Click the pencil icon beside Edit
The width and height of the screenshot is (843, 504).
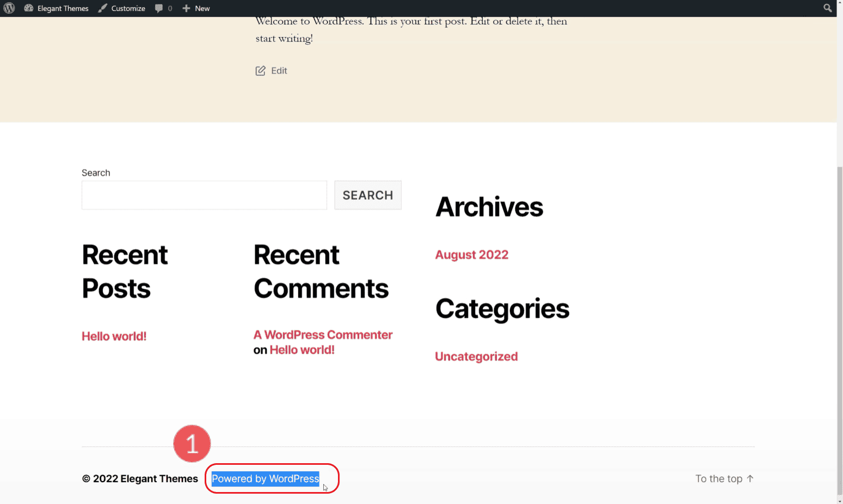coord(261,70)
